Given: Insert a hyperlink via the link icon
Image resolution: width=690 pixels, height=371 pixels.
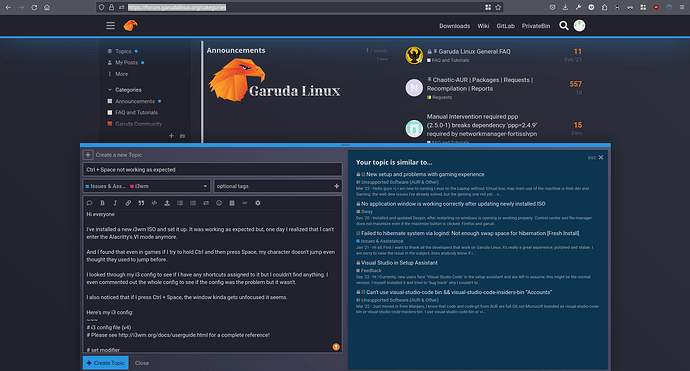Looking at the screenshot, I should pos(128,203).
